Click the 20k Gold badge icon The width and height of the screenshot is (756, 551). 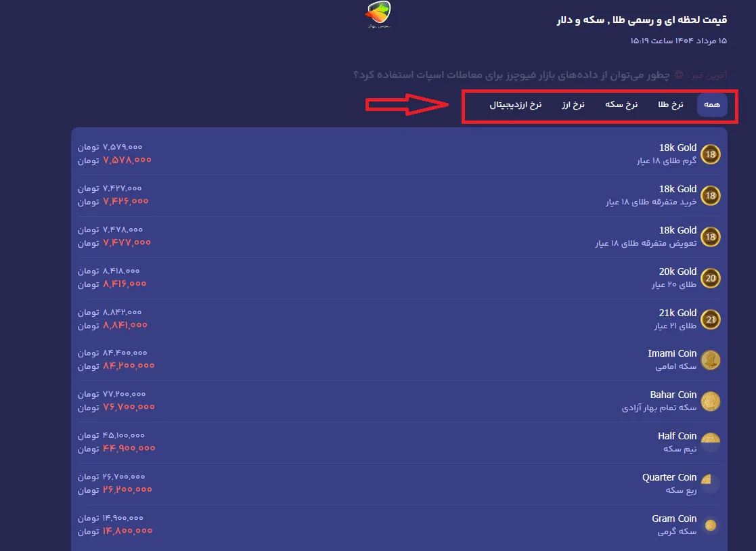point(711,278)
